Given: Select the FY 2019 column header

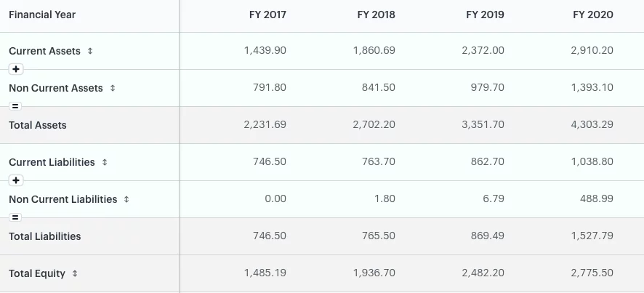Looking at the screenshot, I should click(485, 15).
